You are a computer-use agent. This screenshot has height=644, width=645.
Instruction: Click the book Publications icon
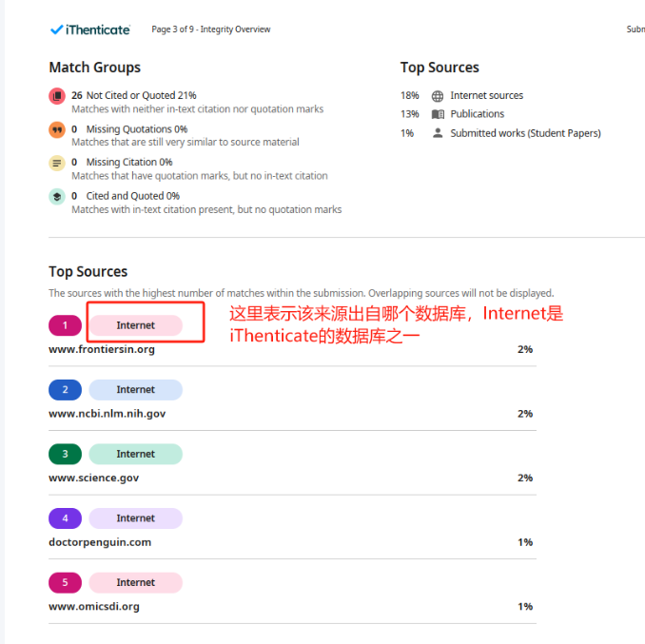tap(438, 114)
